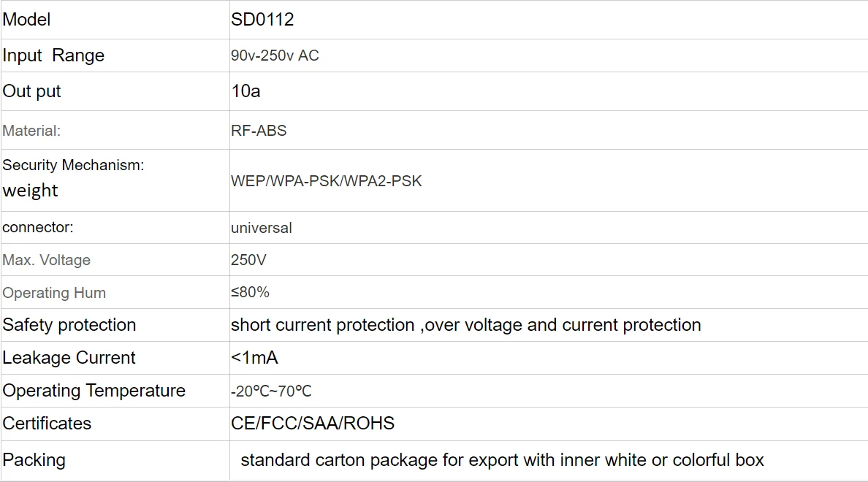Click the Input Range label

pyautogui.click(x=53, y=56)
